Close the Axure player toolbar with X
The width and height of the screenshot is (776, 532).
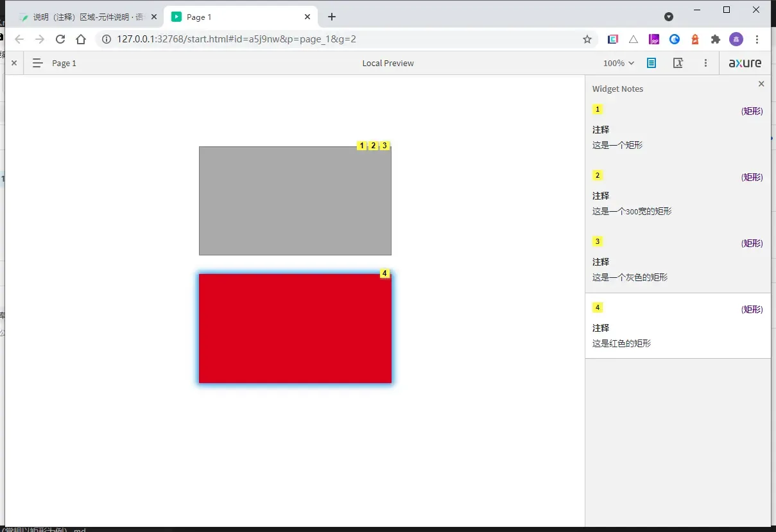pyautogui.click(x=14, y=63)
